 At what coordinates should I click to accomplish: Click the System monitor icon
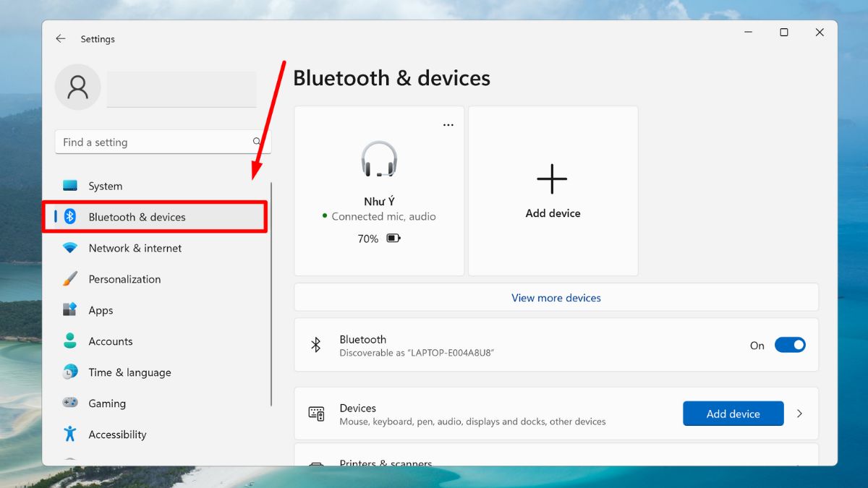point(70,186)
